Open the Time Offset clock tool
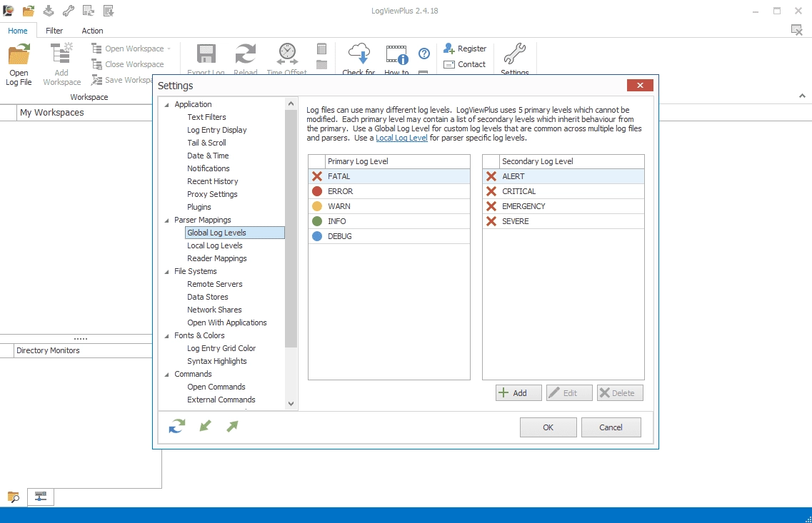 [x=287, y=54]
